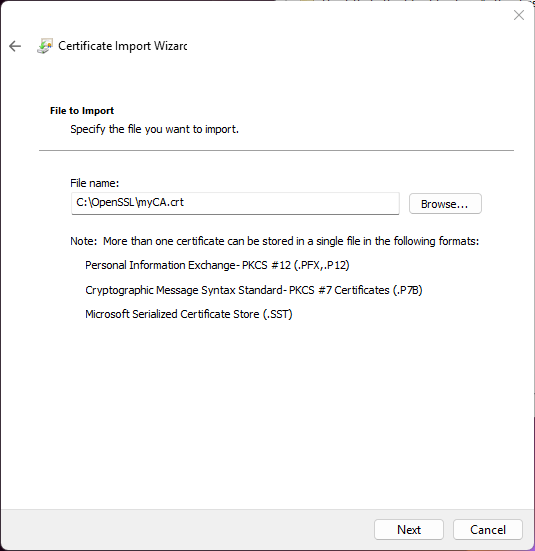Image resolution: width=535 pixels, height=551 pixels.
Task: Click the Certificate Import Wizard icon
Action: (45, 46)
